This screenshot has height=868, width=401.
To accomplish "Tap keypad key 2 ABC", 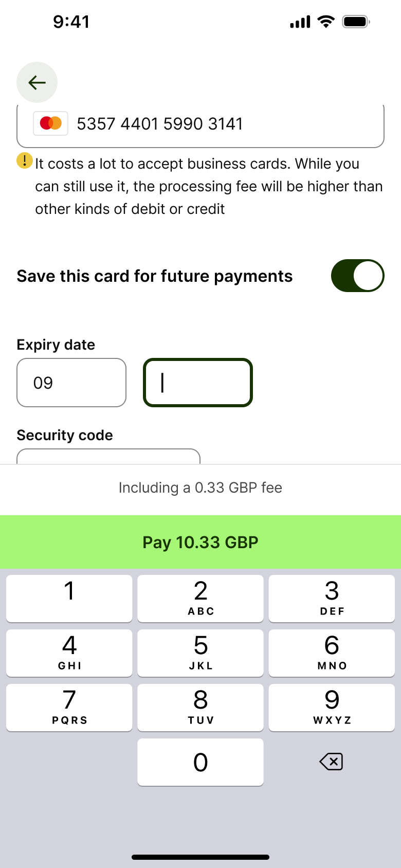I will click(200, 599).
